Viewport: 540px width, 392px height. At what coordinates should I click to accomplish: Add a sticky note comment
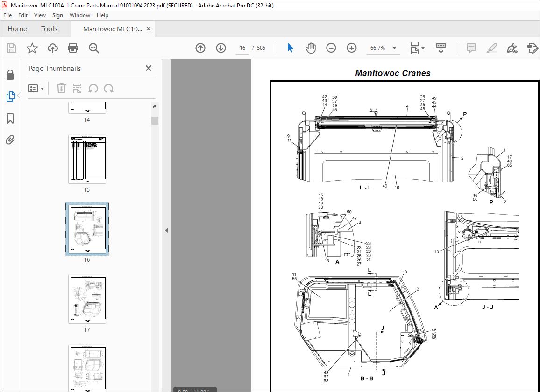tap(471, 48)
